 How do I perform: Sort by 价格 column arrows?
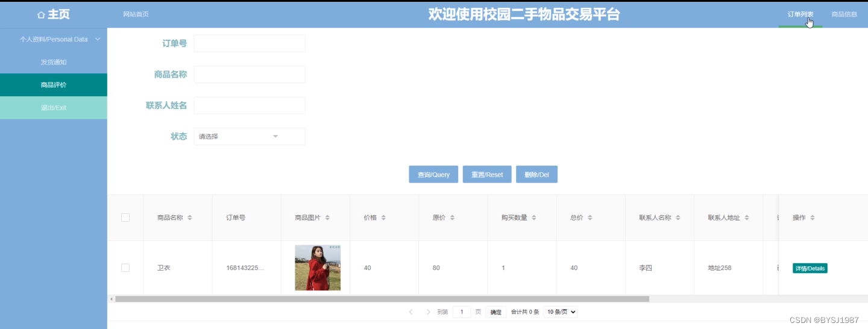[x=383, y=218]
